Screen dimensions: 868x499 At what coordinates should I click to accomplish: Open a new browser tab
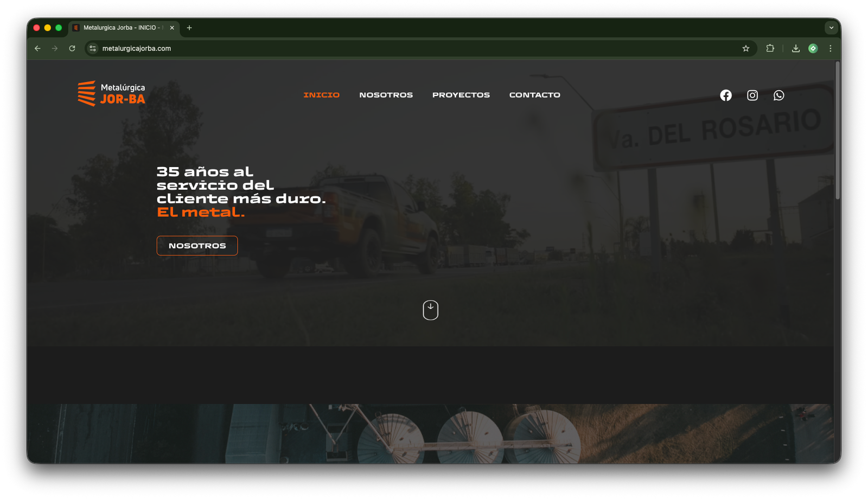click(x=189, y=28)
